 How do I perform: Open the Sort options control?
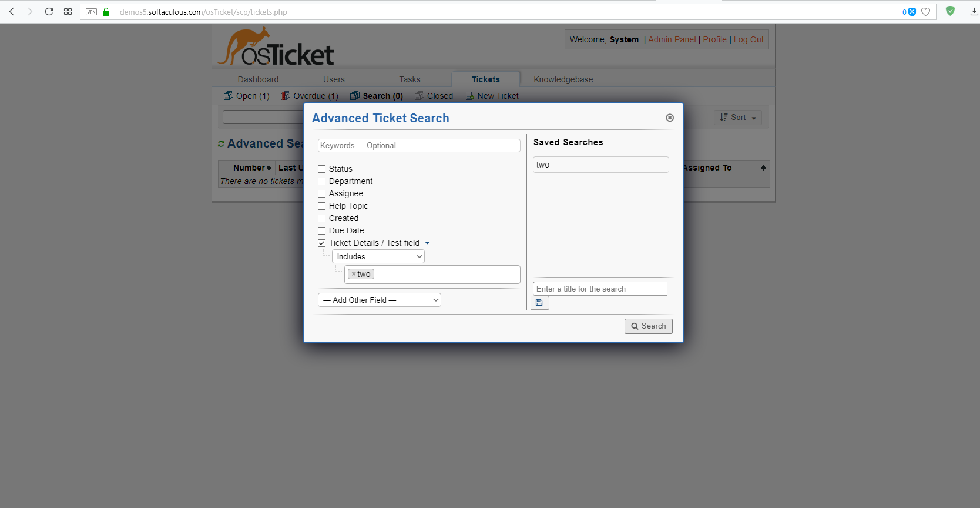click(x=737, y=117)
